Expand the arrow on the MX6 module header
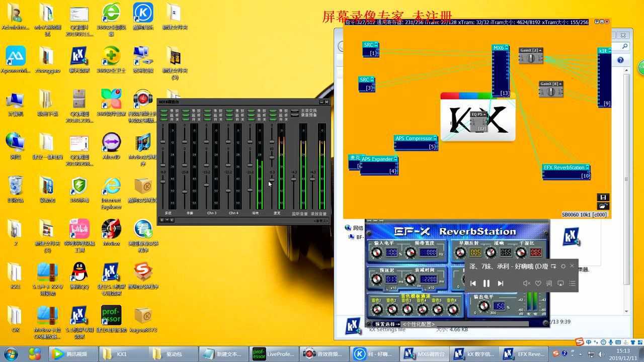Screen dimensions: 644x362 pyautogui.click(x=507, y=48)
